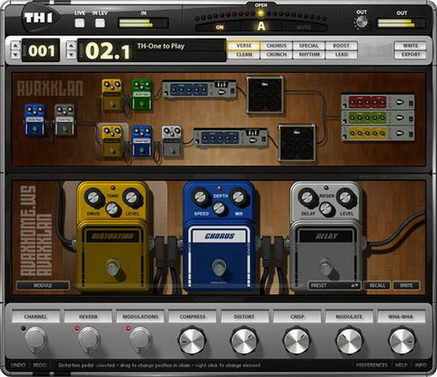Click the EXPORT button
437x377 pixels.
(410, 55)
